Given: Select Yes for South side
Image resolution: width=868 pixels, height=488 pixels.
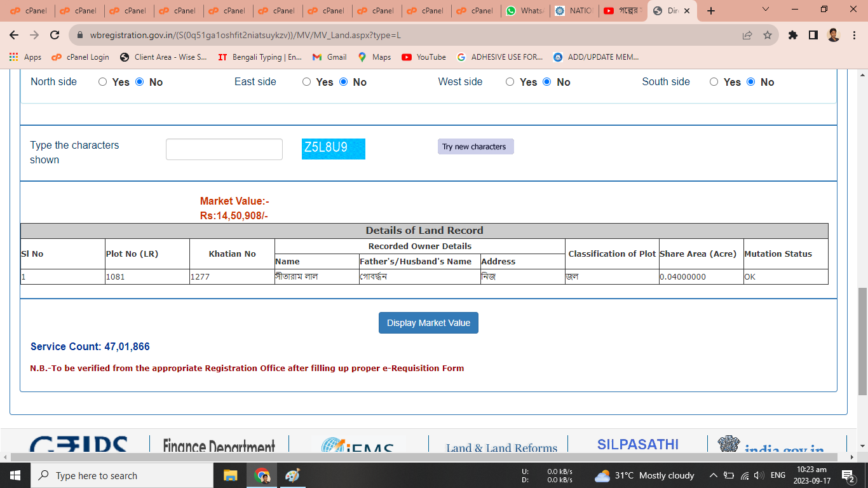Looking at the screenshot, I should click(714, 82).
